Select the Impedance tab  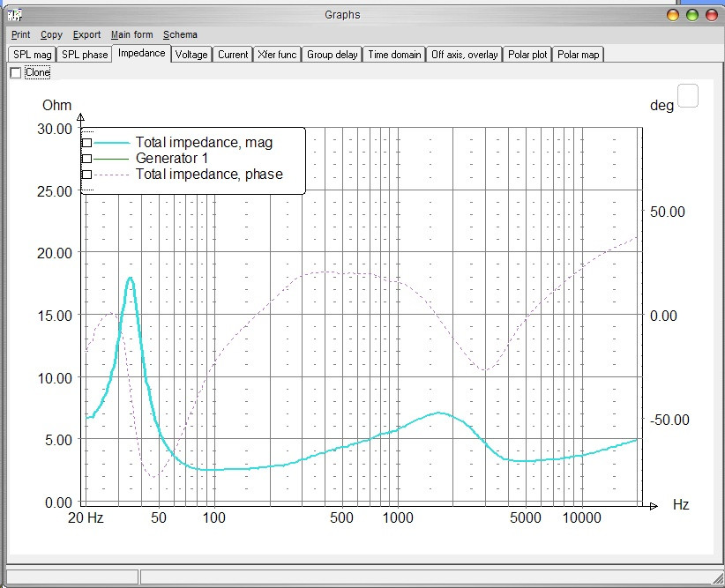(x=141, y=53)
